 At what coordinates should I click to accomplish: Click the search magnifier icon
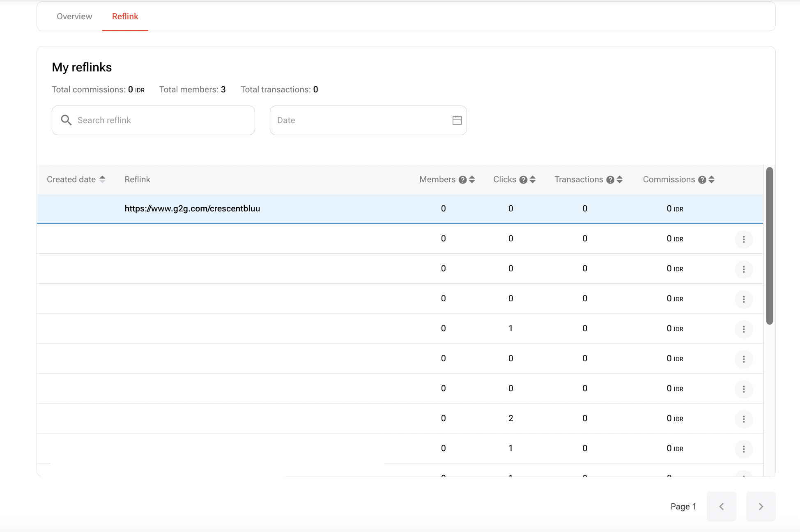66,120
